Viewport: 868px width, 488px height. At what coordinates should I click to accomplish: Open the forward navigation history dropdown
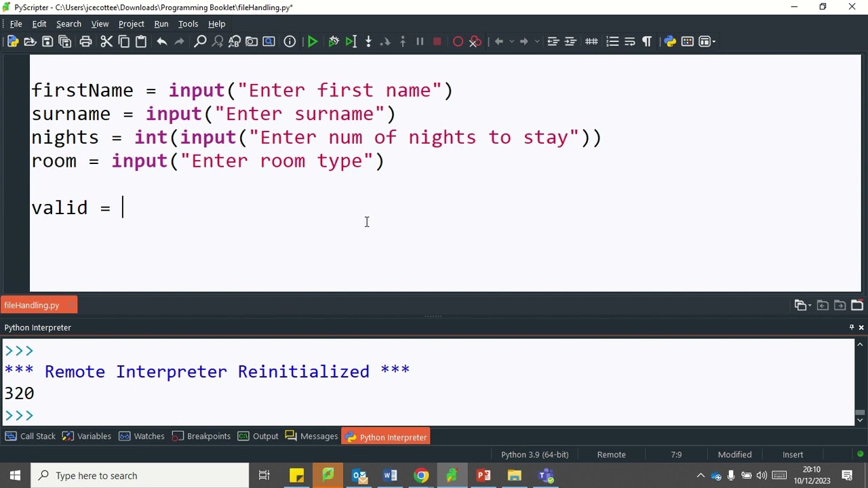[x=537, y=41]
